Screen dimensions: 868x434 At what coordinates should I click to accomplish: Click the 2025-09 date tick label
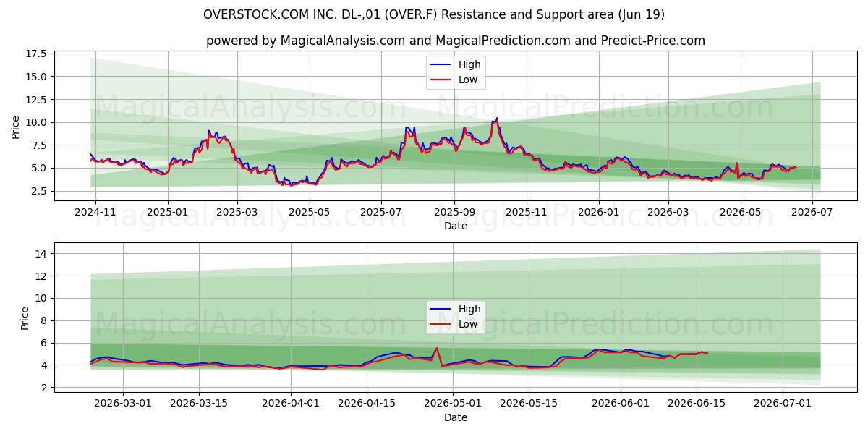pyautogui.click(x=454, y=212)
